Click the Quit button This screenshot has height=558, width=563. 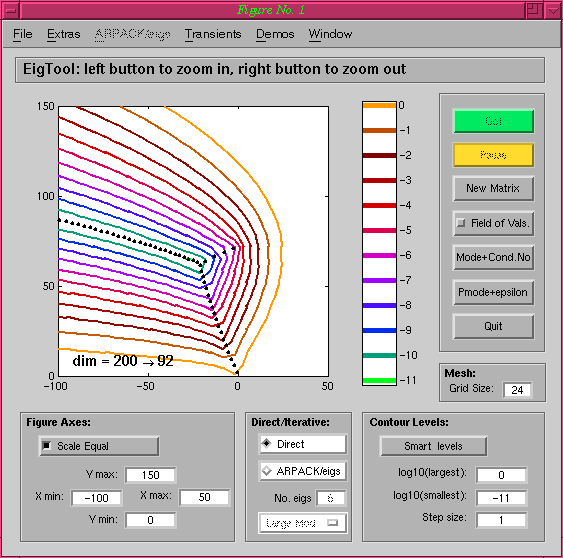[x=493, y=326]
